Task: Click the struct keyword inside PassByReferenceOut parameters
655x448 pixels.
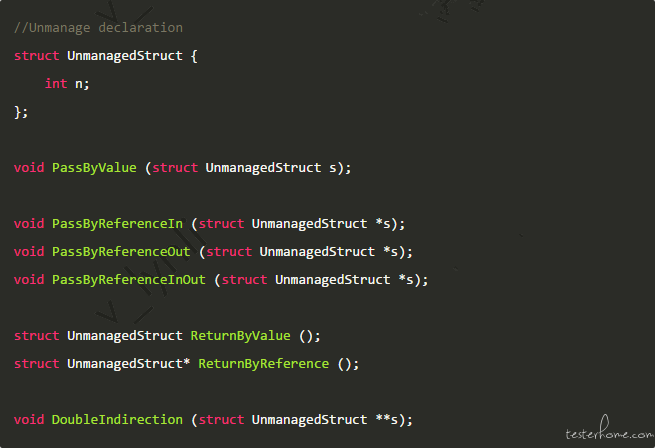Action: [229, 252]
